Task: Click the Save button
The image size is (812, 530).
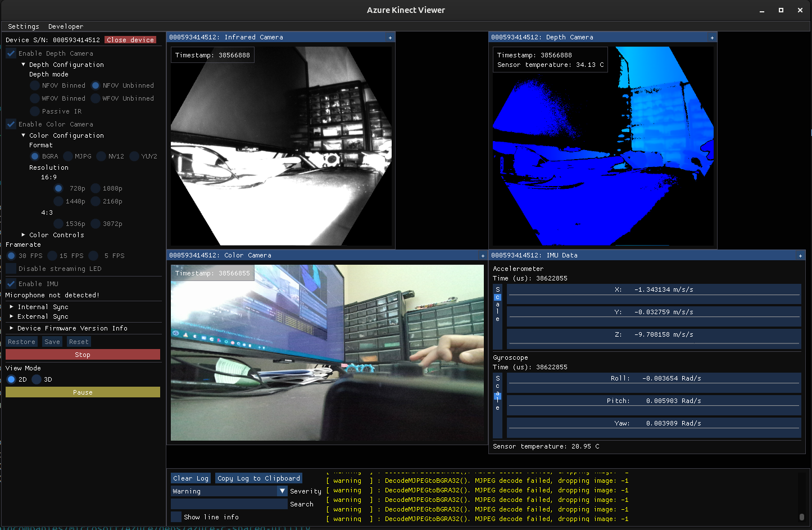Action: point(52,342)
